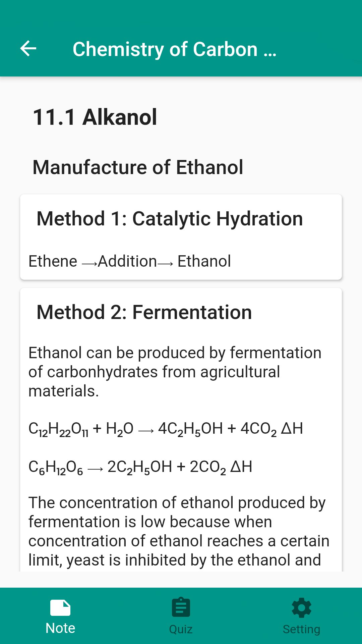The image size is (362, 644).
Task: Switch to the Quiz tab label
Action: pyautogui.click(x=181, y=629)
